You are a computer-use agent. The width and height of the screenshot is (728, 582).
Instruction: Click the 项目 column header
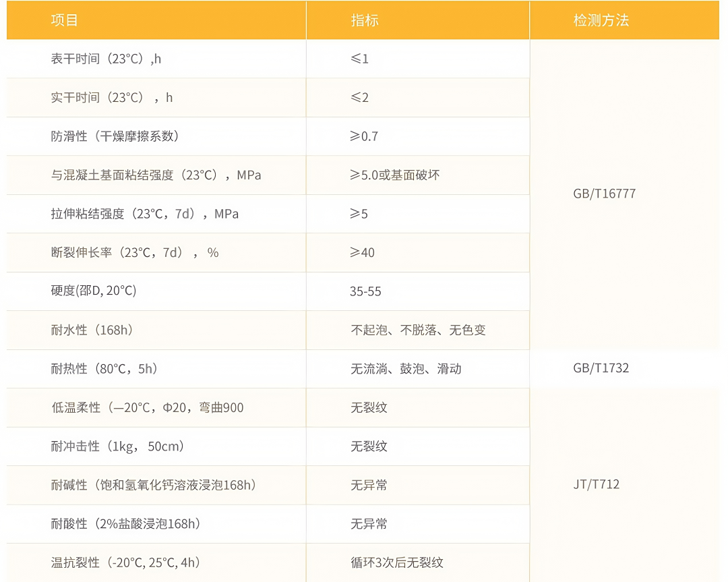click(x=64, y=20)
